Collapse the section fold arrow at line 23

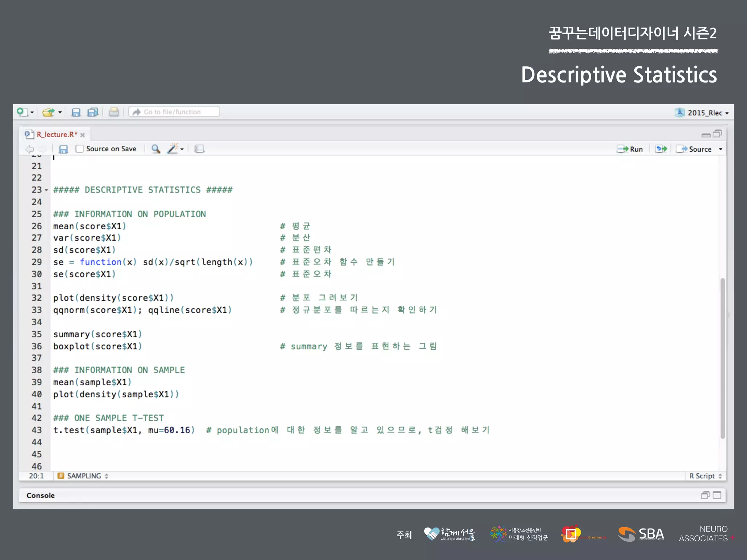click(x=46, y=190)
